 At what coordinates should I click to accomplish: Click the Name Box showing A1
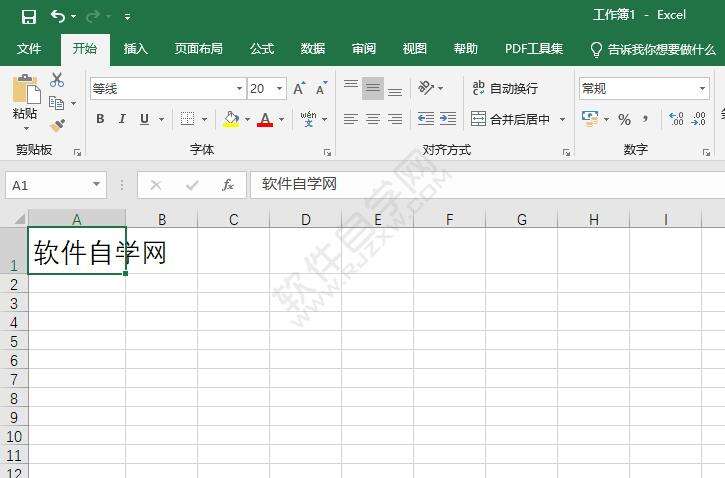(x=56, y=185)
